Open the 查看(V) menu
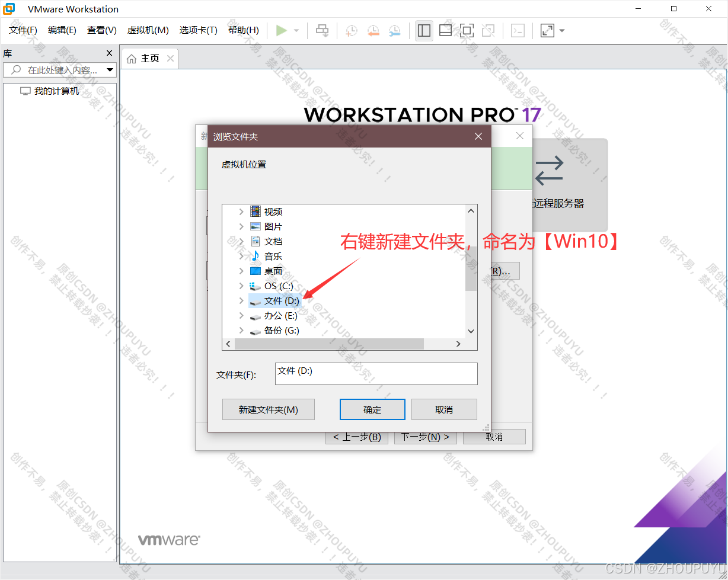 (102, 30)
